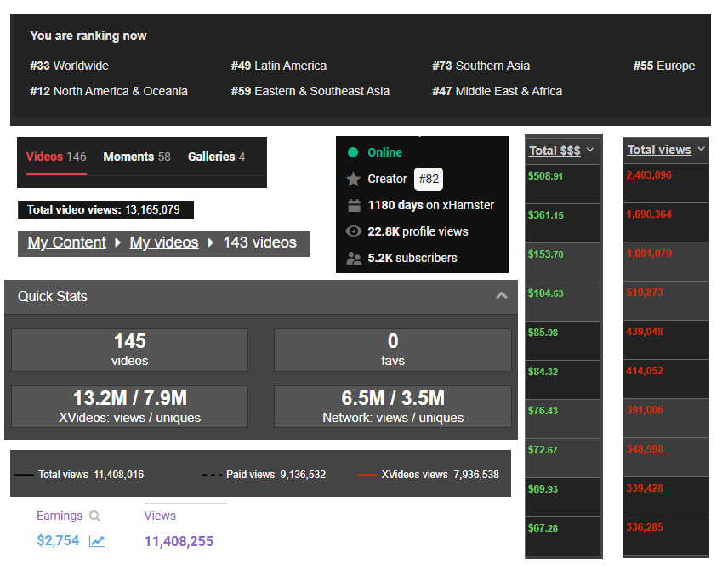Screen dimensions: 728x587
Task: Open the Total views column sort dropdown
Action: (x=701, y=149)
